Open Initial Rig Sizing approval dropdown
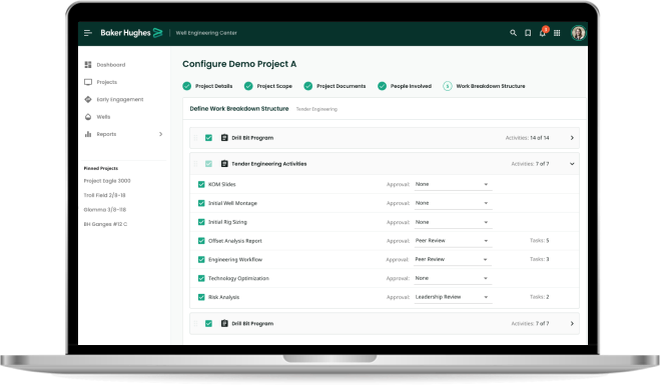Viewport: 660px width, 385px height. pos(453,222)
